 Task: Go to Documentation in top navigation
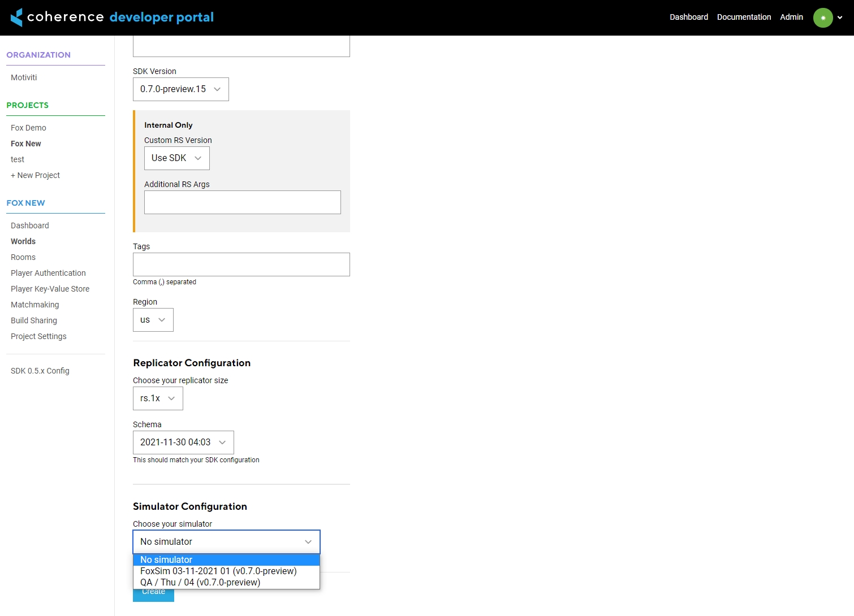pos(744,17)
